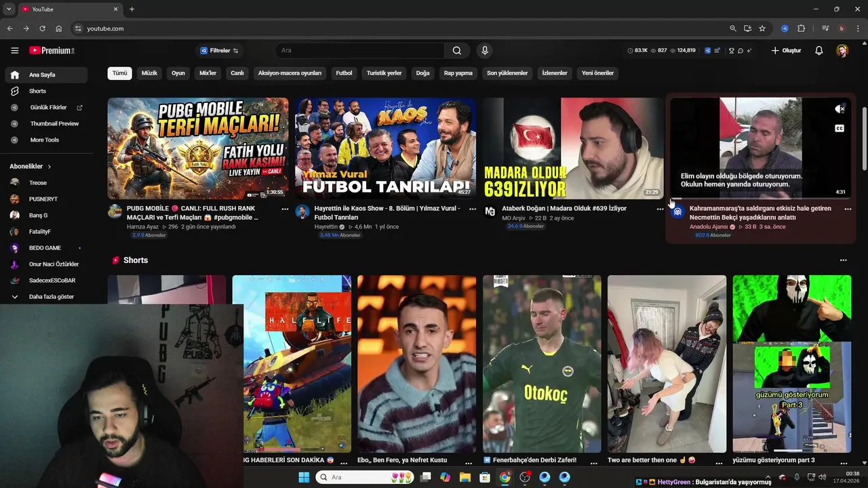This screenshot has height=488, width=868.
Task: Toggle captions CC on the video preview
Action: point(840,128)
